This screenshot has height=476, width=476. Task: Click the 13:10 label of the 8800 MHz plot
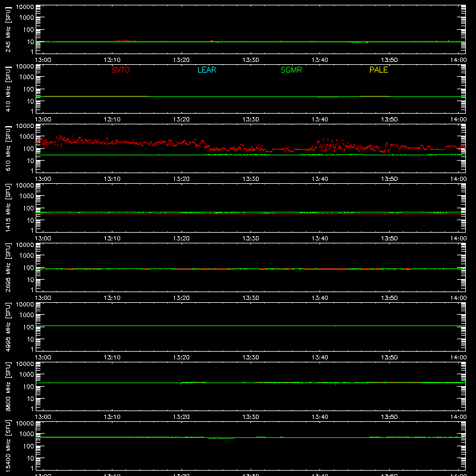click(112, 417)
